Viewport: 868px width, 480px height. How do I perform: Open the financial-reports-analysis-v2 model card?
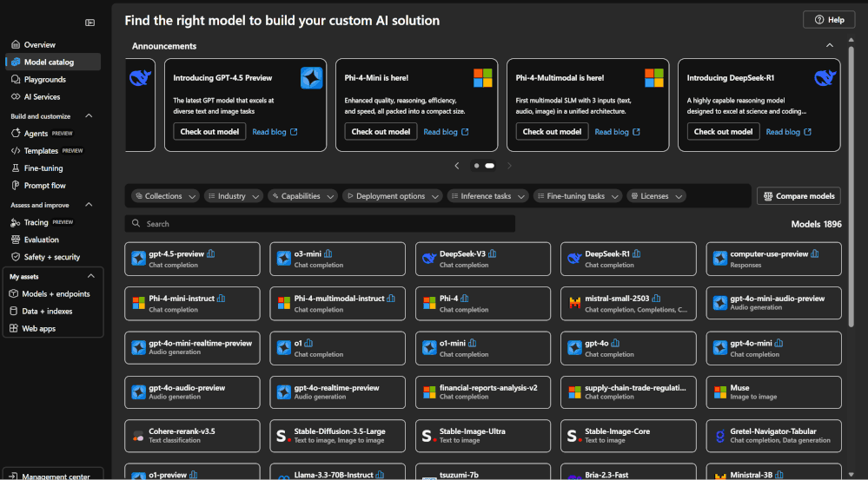pos(483,392)
